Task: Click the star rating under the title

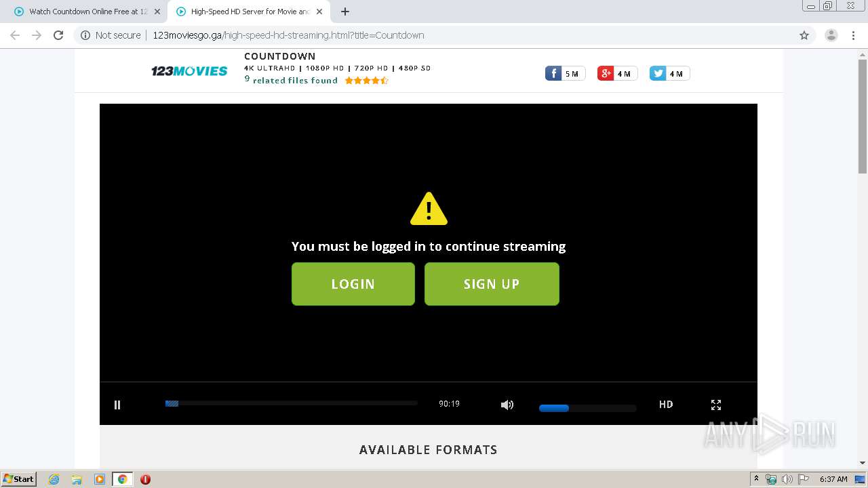Action: point(366,81)
